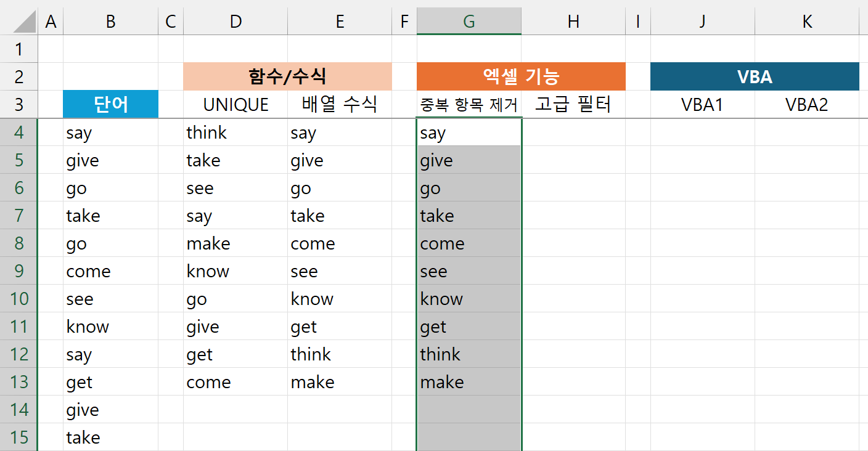The width and height of the screenshot is (868, 451).
Task: Select the VBA2 header cell
Action: click(806, 104)
